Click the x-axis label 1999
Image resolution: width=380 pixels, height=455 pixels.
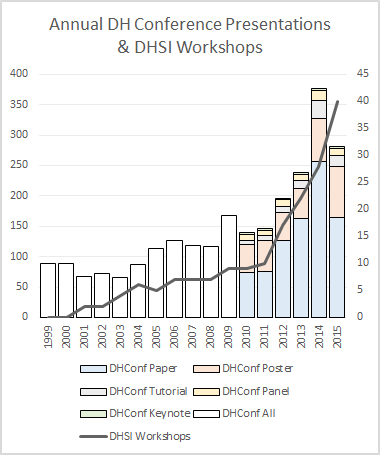pyautogui.click(x=48, y=337)
